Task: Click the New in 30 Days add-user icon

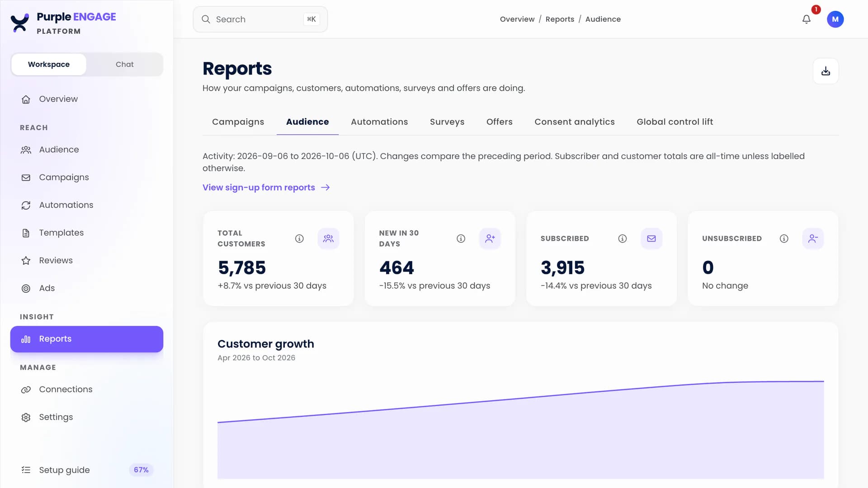Action: pyautogui.click(x=490, y=239)
